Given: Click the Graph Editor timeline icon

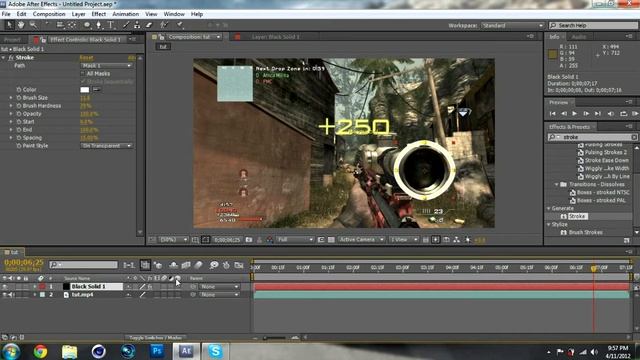Looking at the screenshot, I should click(239, 265).
